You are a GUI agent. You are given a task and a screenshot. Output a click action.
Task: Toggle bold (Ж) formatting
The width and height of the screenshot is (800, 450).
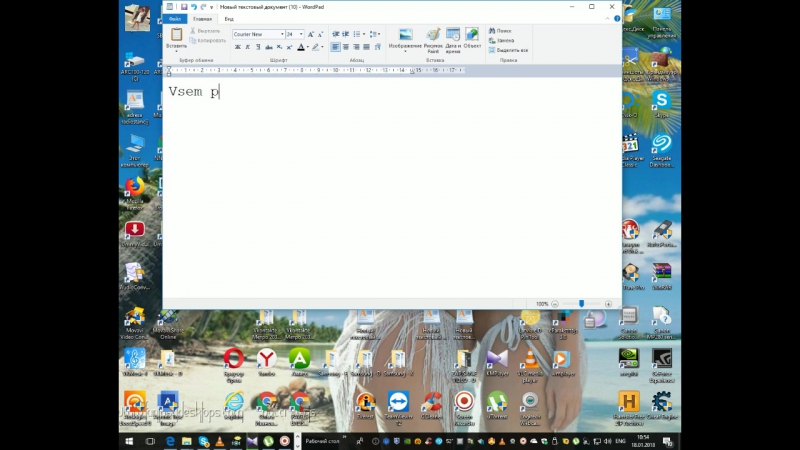237,47
